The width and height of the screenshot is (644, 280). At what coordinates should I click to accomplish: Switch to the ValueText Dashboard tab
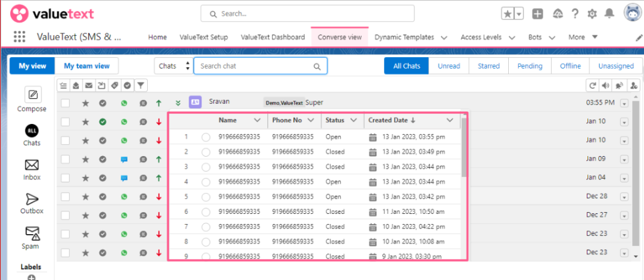(272, 37)
